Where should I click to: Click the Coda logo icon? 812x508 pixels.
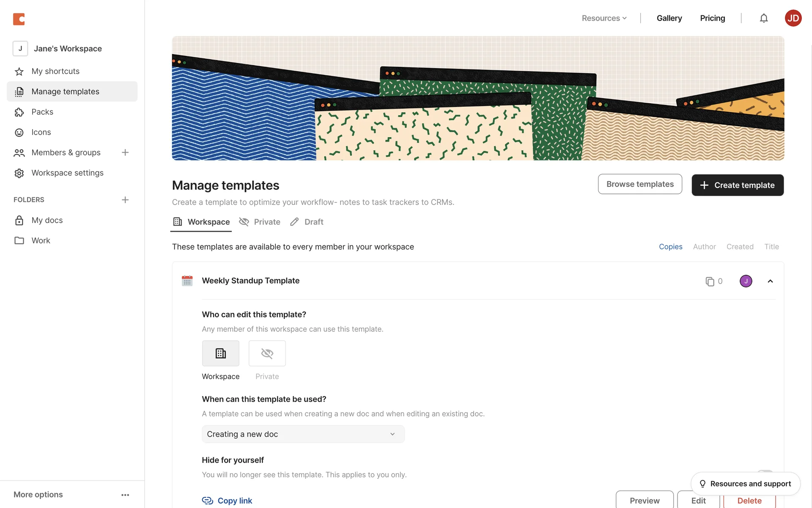19,19
